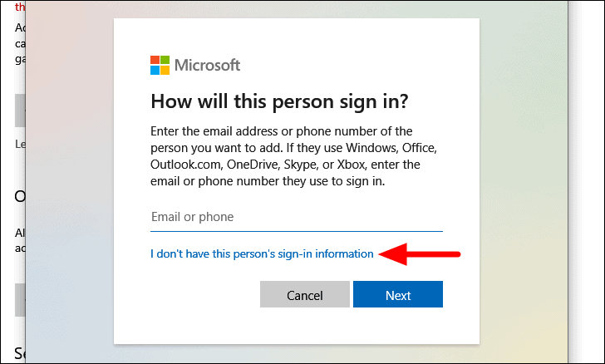Open "I don't have this person's sign-in information"

(262, 253)
